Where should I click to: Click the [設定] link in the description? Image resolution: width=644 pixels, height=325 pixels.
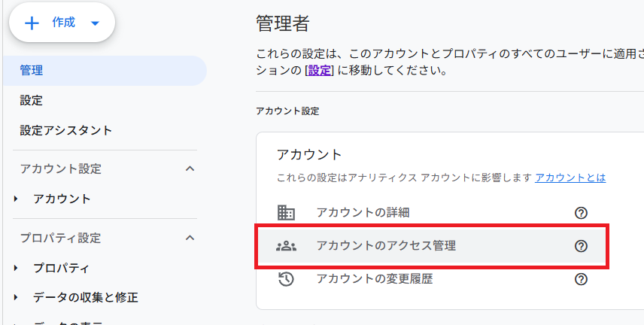(319, 72)
